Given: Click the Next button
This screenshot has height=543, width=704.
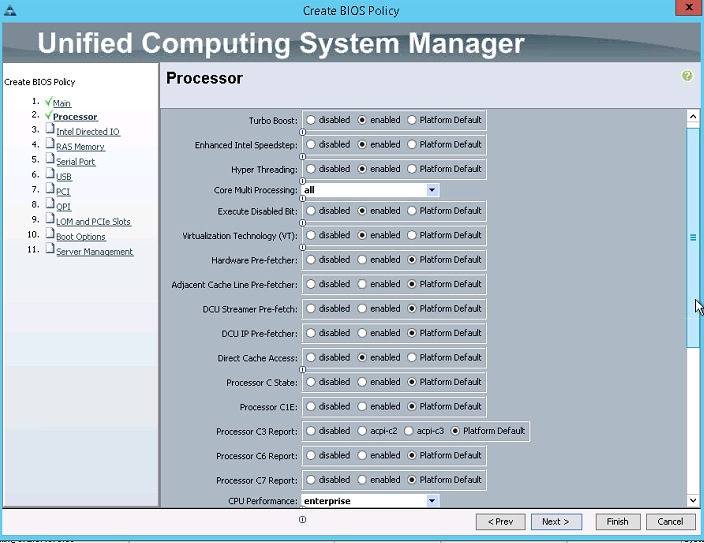Looking at the screenshot, I should 556,522.
